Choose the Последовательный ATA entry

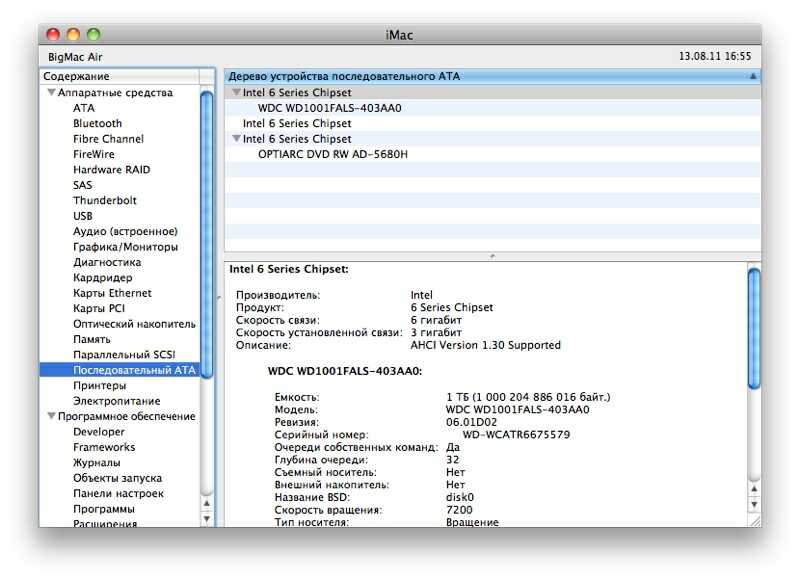134,370
